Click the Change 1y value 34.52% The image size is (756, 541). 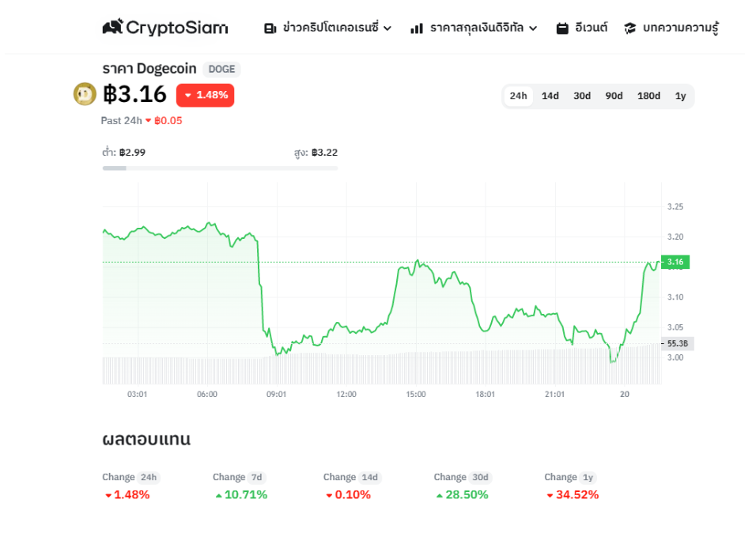[573, 494]
